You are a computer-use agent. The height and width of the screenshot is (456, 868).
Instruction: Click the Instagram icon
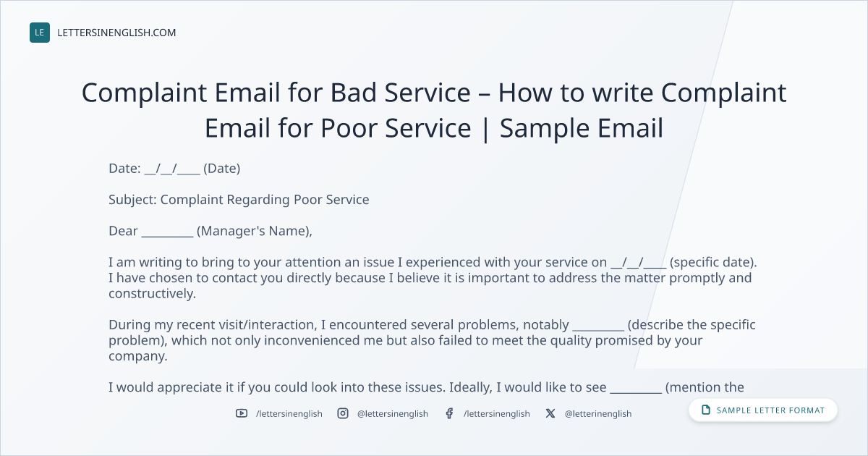[343, 413]
